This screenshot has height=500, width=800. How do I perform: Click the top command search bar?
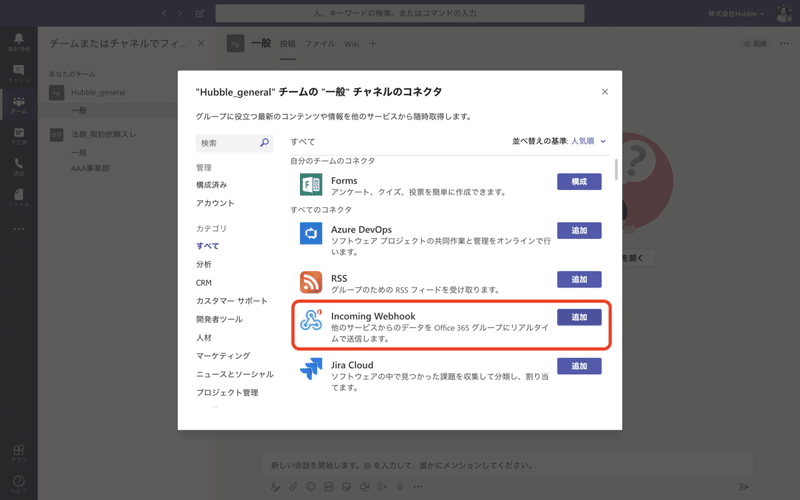[399, 13]
